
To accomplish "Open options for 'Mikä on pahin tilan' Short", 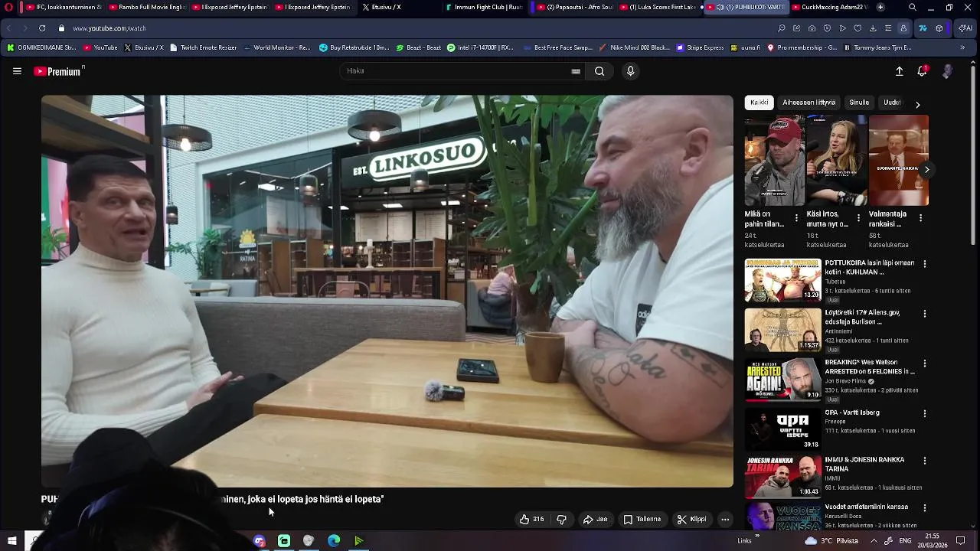I will (x=796, y=218).
